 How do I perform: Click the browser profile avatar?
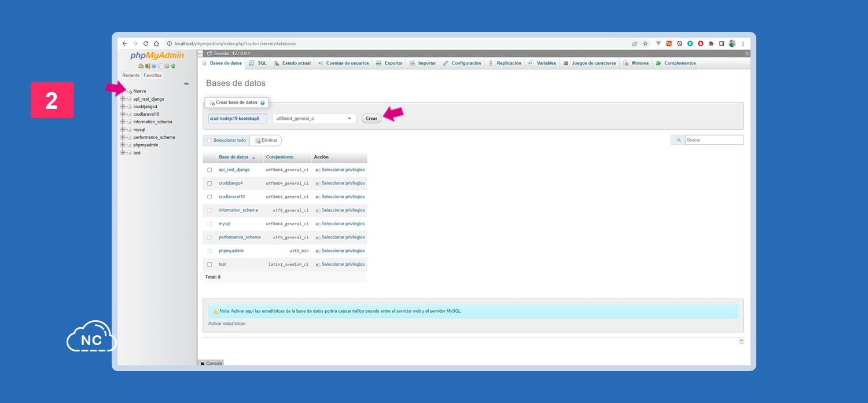[732, 43]
